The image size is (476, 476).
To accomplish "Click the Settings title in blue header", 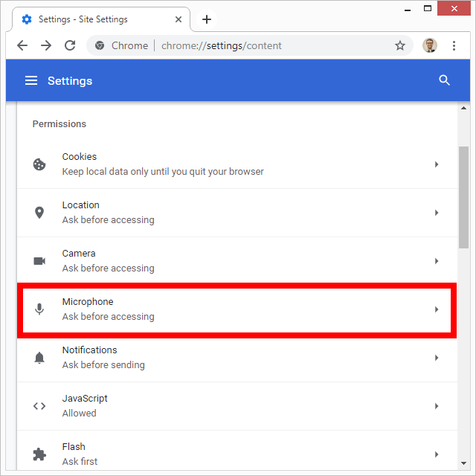I will pyautogui.click(x=70, y=81).
